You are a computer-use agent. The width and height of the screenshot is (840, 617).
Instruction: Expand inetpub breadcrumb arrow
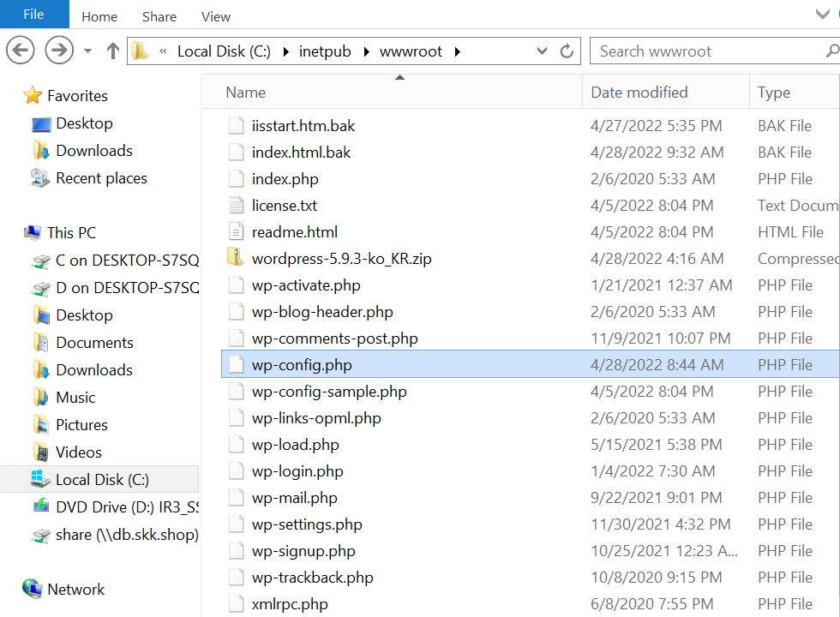tap(367, 51)
